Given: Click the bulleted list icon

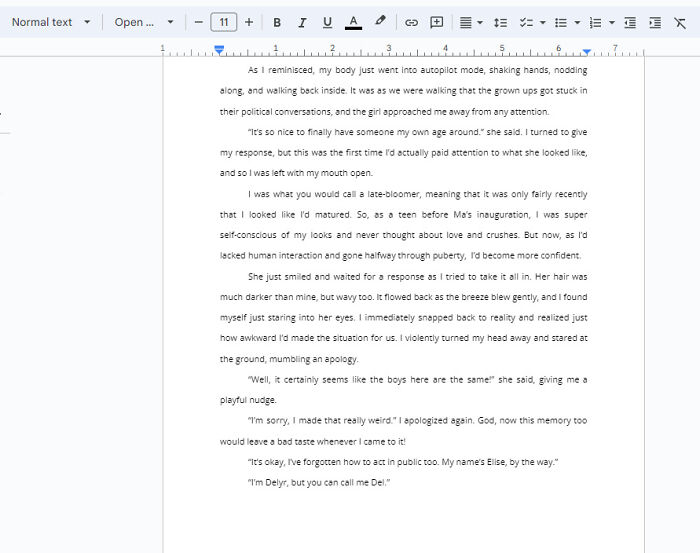Looking at the screenshot, I should point(561,22).
